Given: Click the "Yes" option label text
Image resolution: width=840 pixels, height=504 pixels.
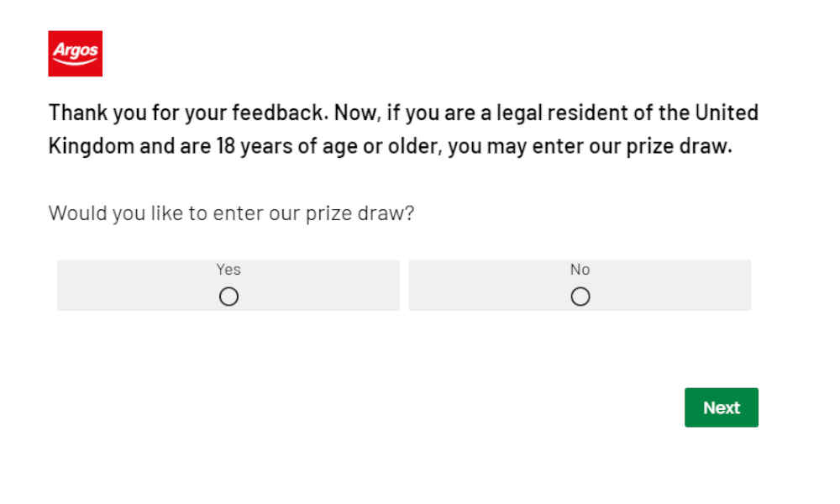Looking at the screenshot, I should coord(228,269).
